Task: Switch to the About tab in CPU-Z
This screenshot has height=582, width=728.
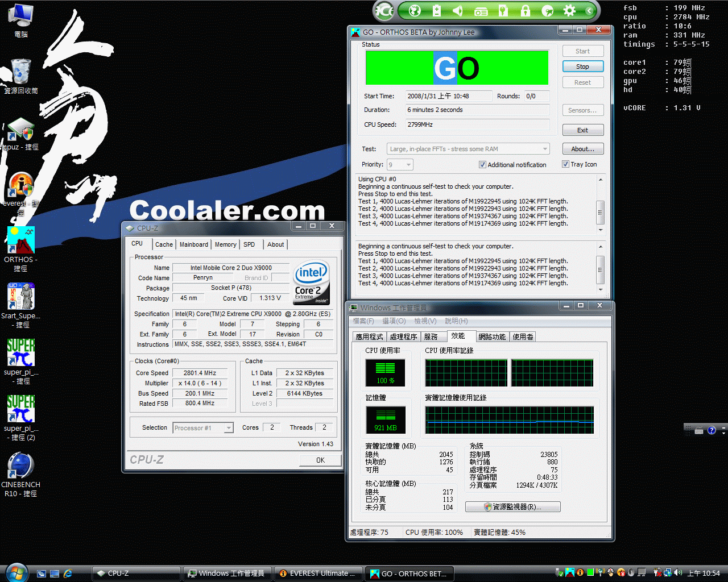Action: point(276,244)
